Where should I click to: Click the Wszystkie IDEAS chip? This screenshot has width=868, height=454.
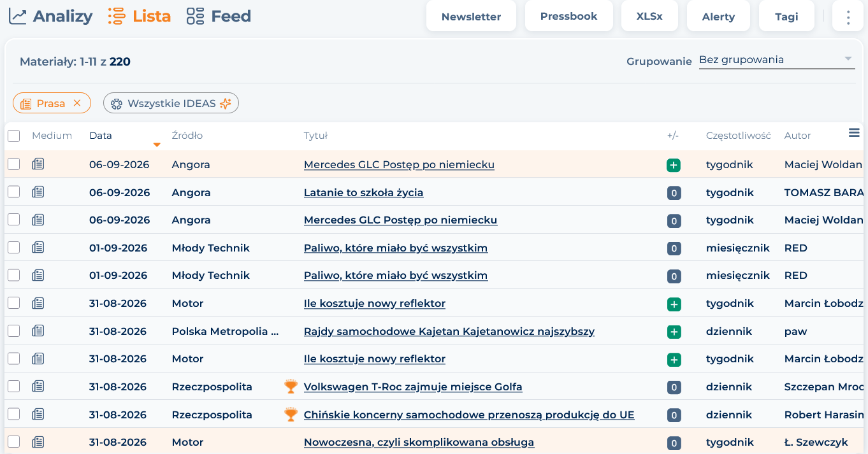[171, 103]
